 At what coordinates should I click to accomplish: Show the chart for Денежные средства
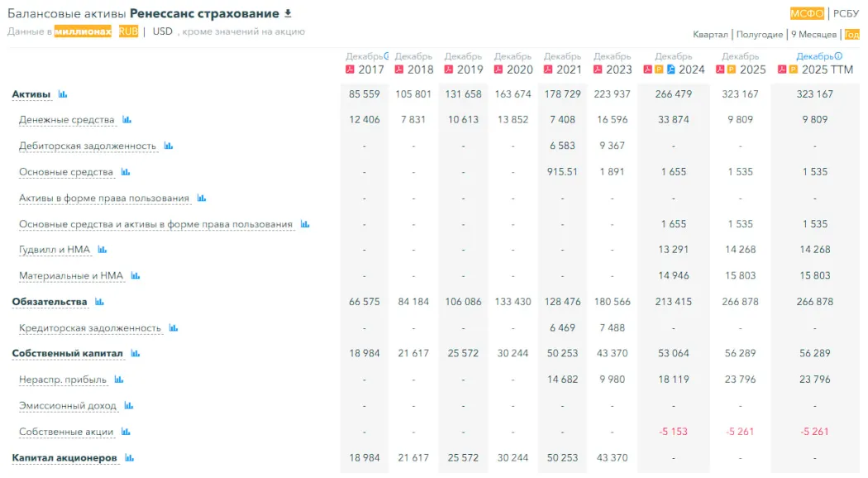[x=126, y=120]
